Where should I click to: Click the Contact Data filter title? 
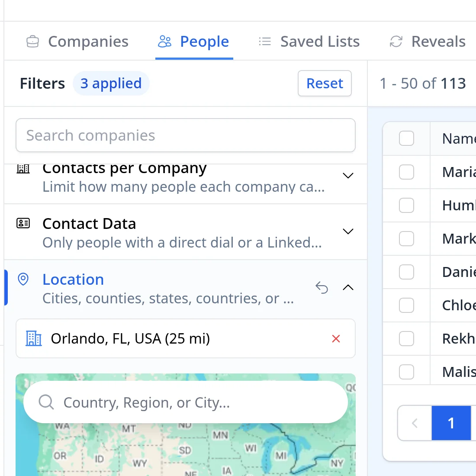(89, 224)
